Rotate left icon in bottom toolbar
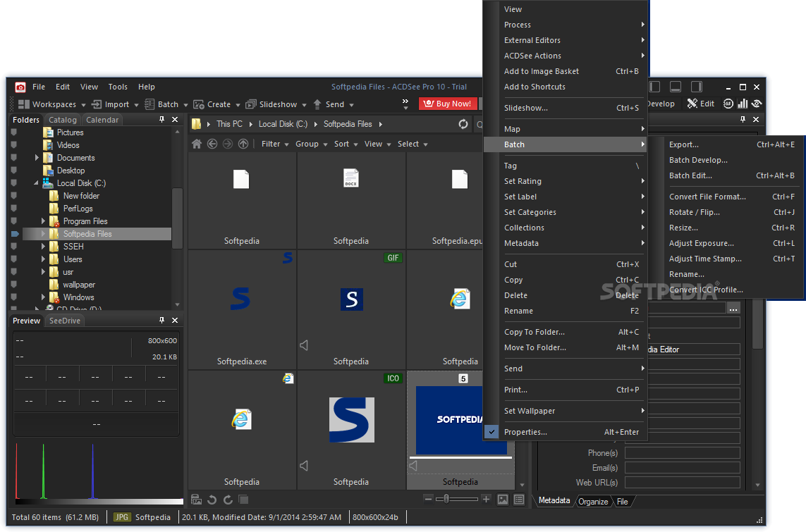Image resolution: width=806 pixels, height=532 pixels. pyautogui.click(x=212, y=499)
